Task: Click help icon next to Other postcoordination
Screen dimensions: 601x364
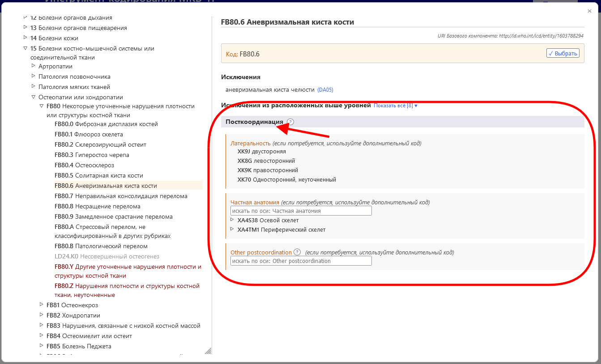Action: tap(297, 252)
